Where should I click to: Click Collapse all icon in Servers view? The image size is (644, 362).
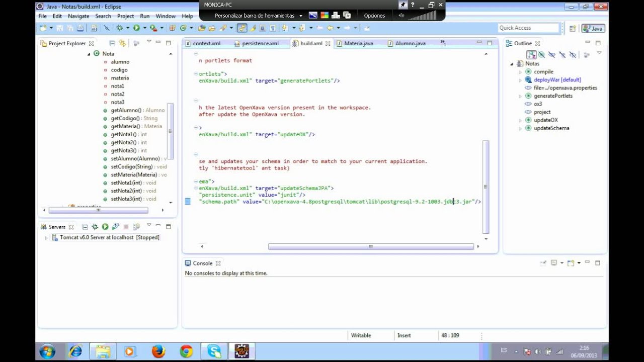coord(85,227)
